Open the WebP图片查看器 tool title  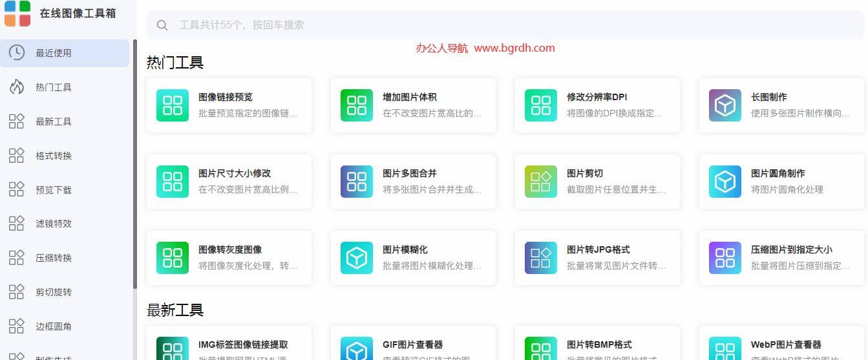(786, 344)
